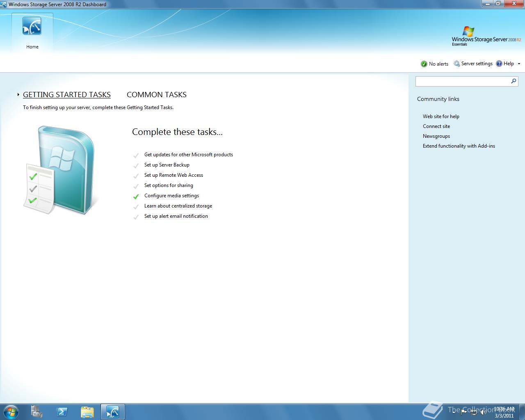Click checkmark beside Set options for sharing
Screen dimensions: 525x420
136,186
